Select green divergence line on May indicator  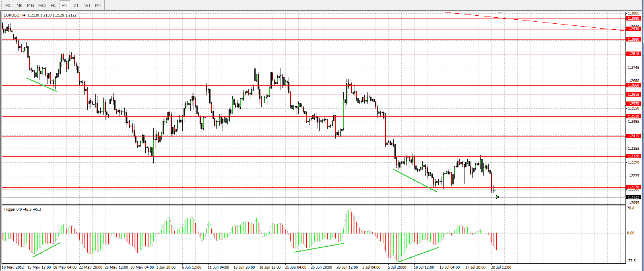46,250
